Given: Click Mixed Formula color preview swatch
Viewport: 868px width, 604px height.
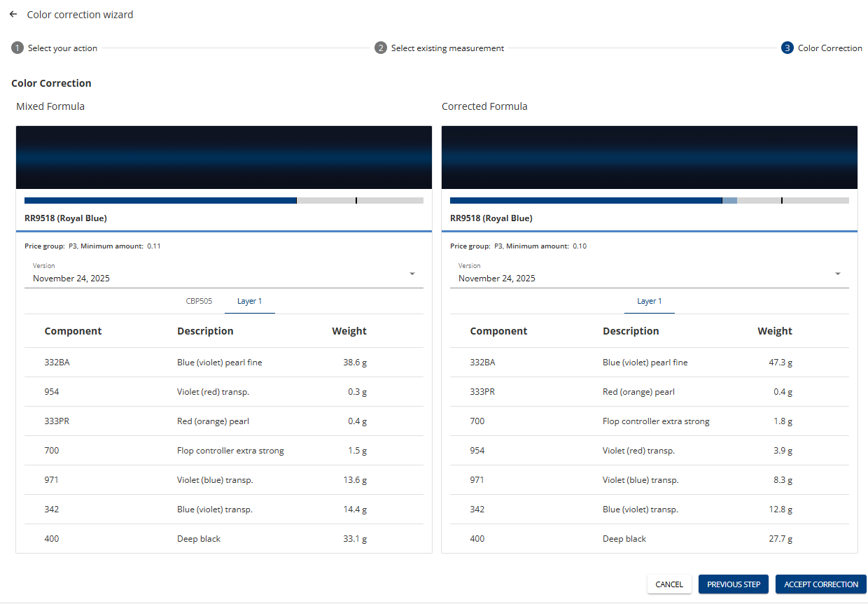Looking at the screenshot, I should click(224, 157).
